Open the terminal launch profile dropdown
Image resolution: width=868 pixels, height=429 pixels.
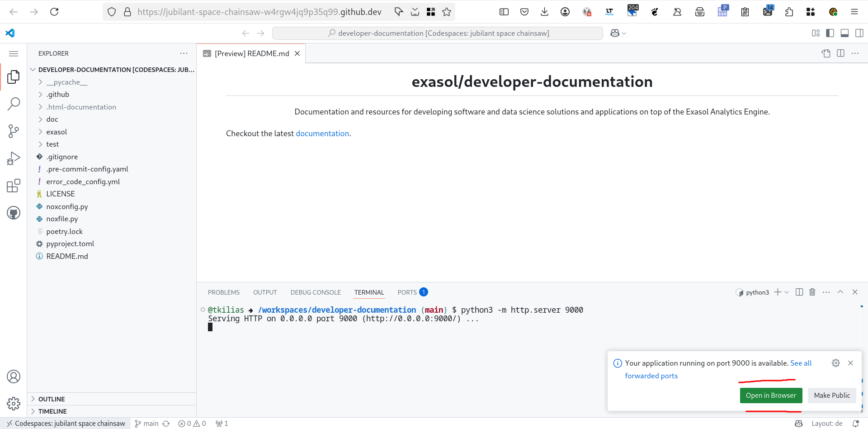(x=787, y=292)
